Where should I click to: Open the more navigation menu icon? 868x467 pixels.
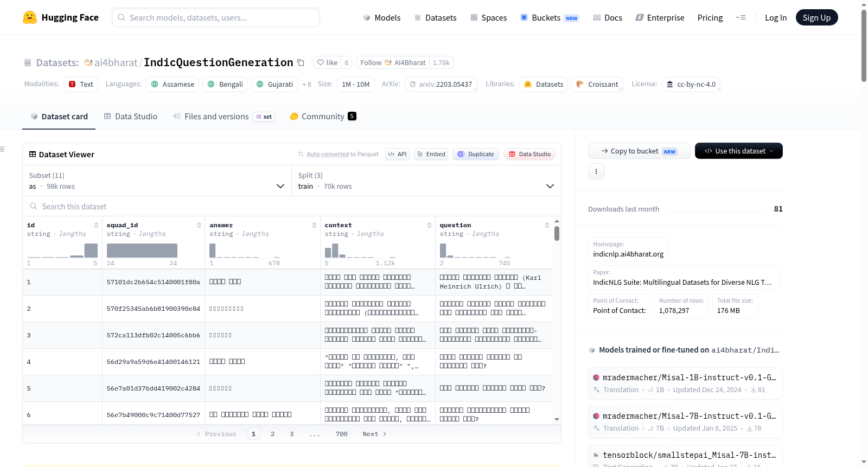(x=741, y=17)
